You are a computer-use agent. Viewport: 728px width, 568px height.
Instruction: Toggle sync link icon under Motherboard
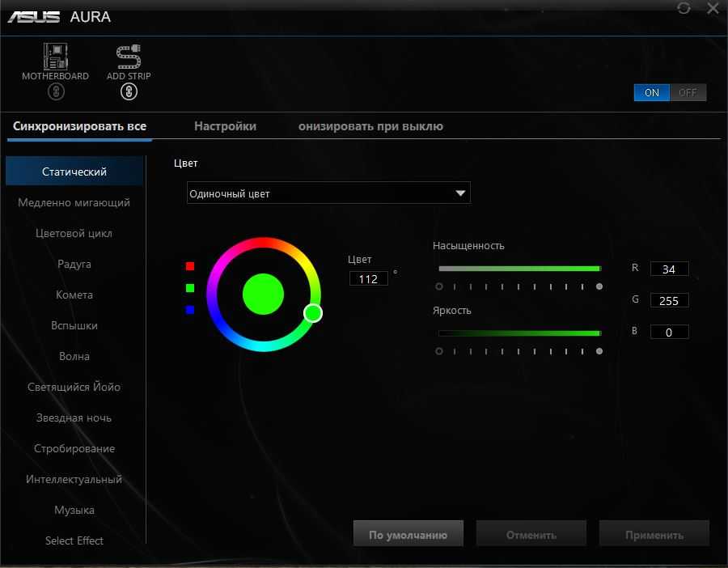(55, 91)
